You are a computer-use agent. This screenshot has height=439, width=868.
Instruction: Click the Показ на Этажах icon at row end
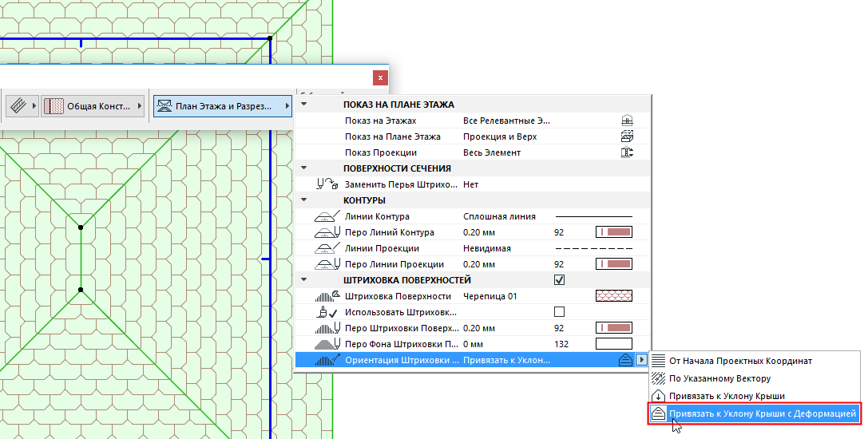pos(627,121)
